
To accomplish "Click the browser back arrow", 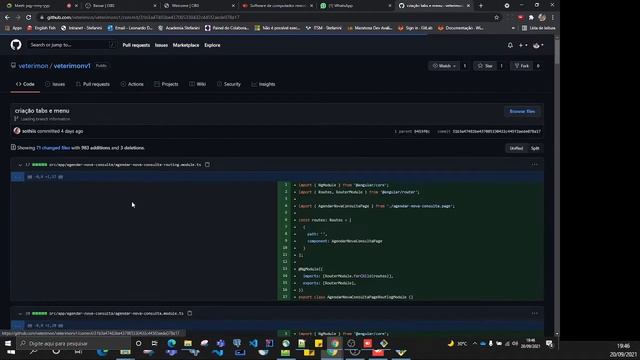I will pyautogui.click(x=7, y=18).
